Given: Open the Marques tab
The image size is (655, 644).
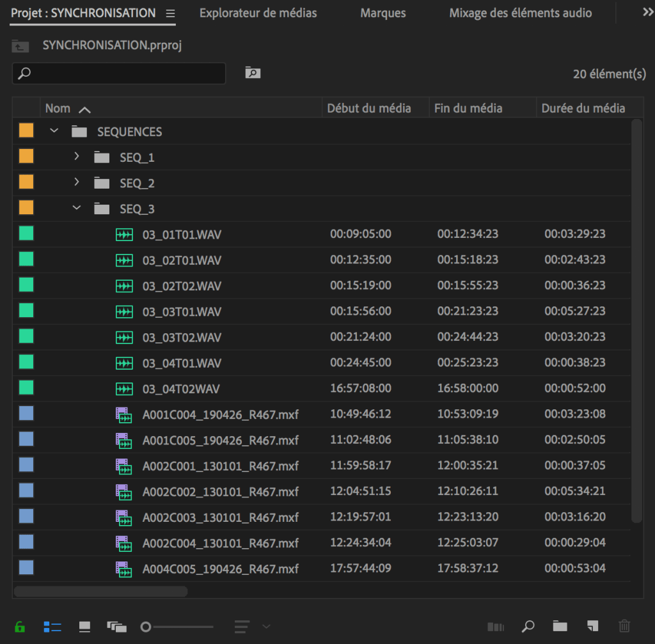Looking at the screenshot, I should [x=383, y=13].
